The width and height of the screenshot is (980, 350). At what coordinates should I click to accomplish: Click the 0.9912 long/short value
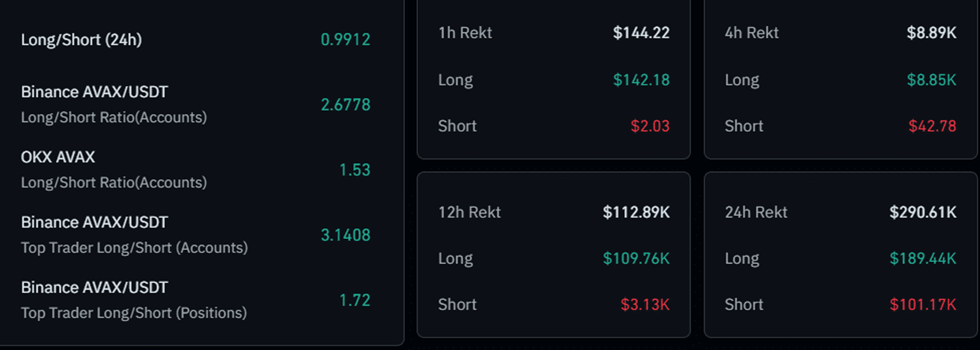pos(345,40)
